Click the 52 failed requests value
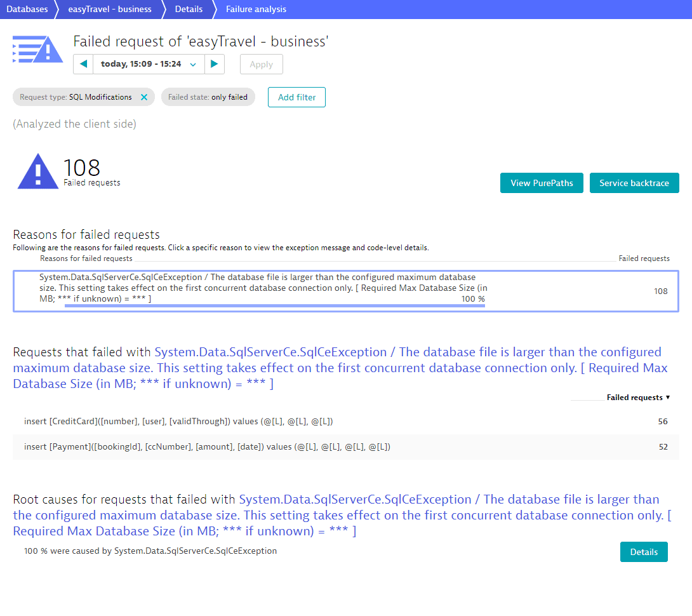This screenshot has width=692, height=616. tap(663, 447)
